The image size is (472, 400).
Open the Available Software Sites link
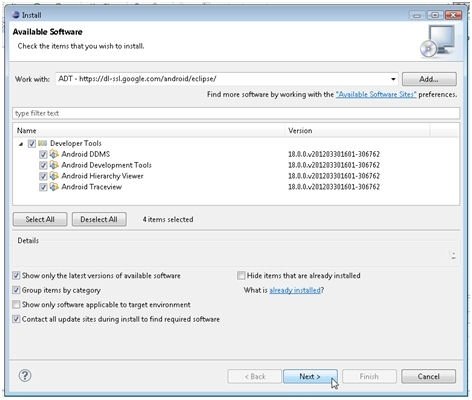(x=376, y=94)
